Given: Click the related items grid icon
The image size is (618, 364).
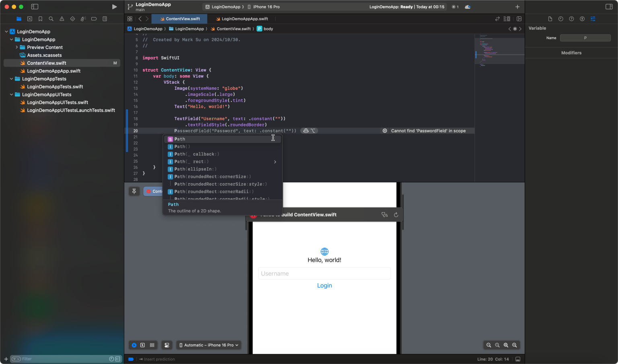Looking at the screenshot, I should pyautogui.click(x=130, y=19).
